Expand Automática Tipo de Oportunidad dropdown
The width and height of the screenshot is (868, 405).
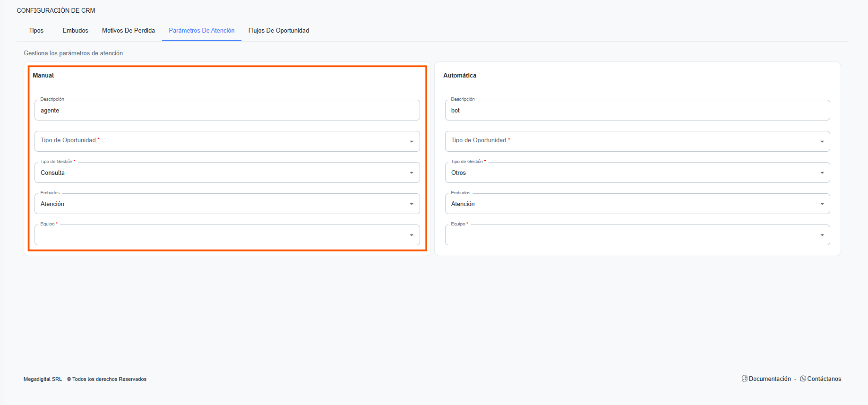click(637, 141)
